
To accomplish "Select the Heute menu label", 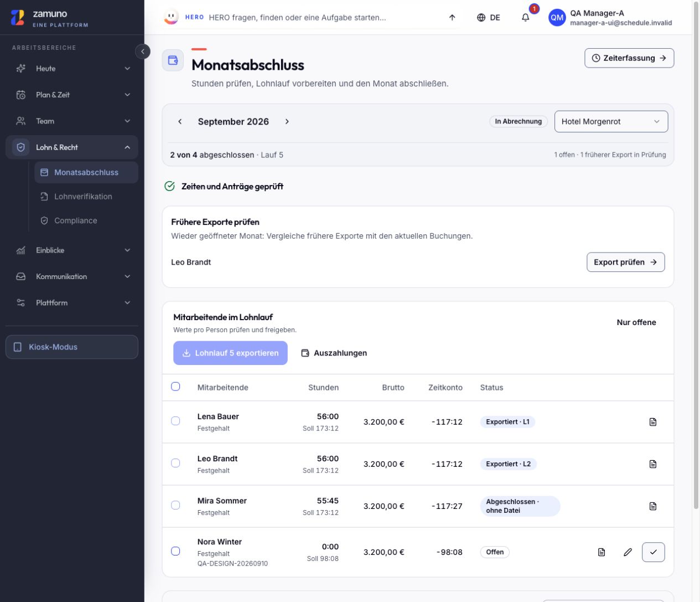I will (x=46, y=69).
